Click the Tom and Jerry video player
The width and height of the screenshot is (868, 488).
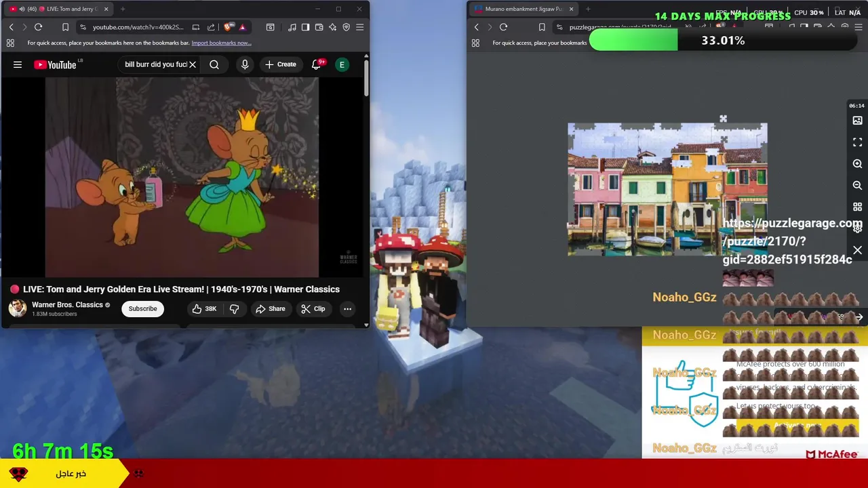tap(182, 178)
